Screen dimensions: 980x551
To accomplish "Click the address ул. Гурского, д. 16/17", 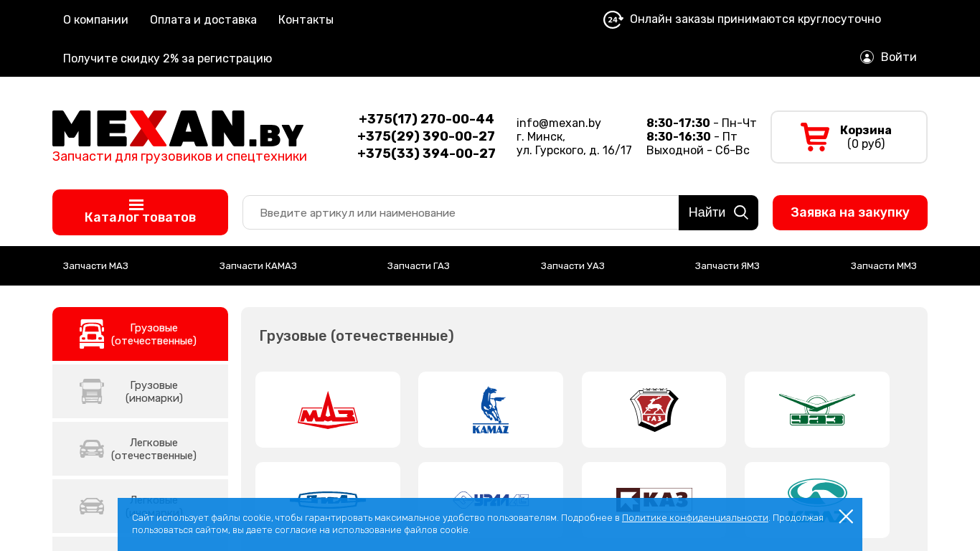I will tap(574, 151).
